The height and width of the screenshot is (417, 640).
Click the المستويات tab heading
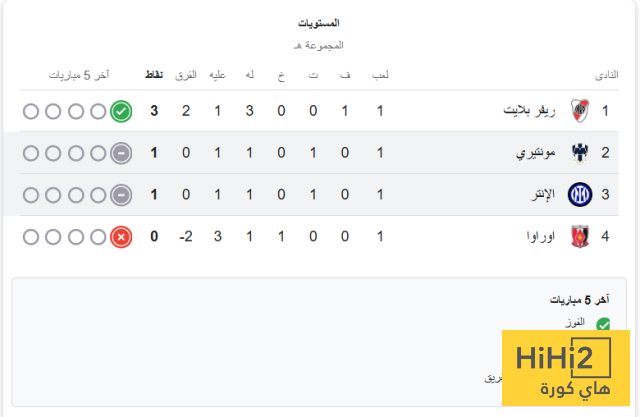click(x=320, y=22)
